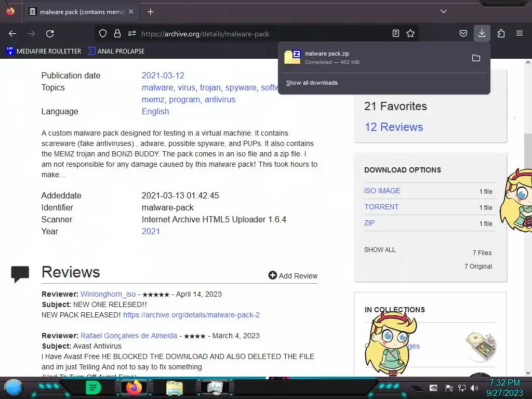Open the extensions puzzle icon

point(501,33)
